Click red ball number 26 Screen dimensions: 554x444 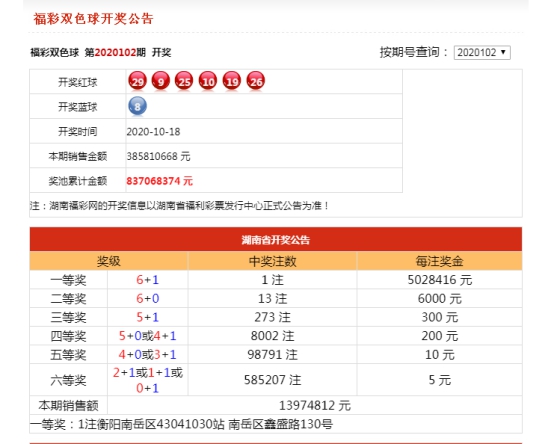click(255, 81)
